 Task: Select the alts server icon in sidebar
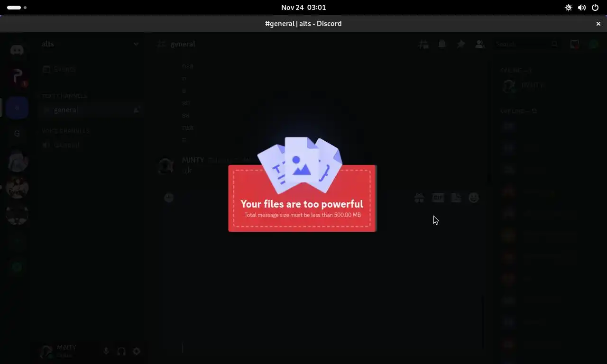point(17,108)
